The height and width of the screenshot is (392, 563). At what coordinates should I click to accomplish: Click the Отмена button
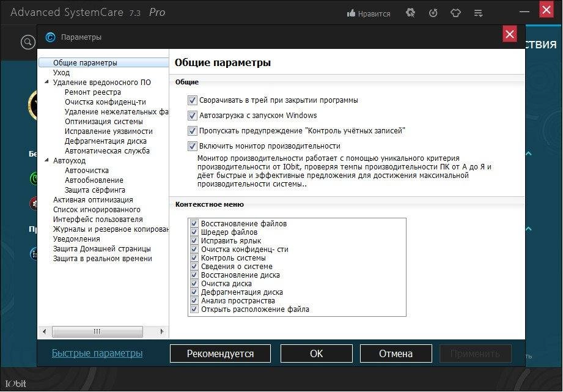point(396,353)
